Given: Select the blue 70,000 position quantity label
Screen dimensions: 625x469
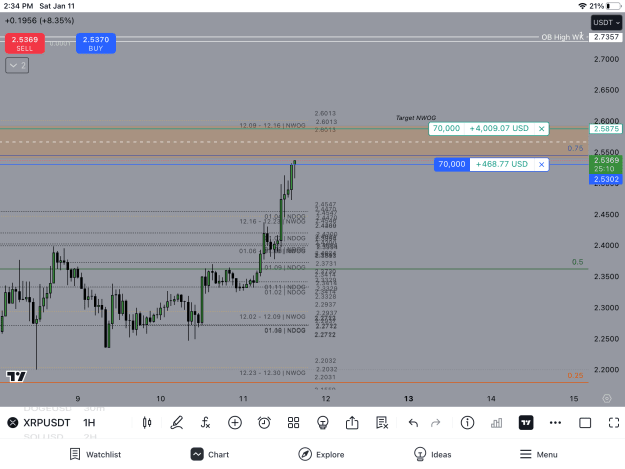Looking at the screenshot, I should pos(452,164).
